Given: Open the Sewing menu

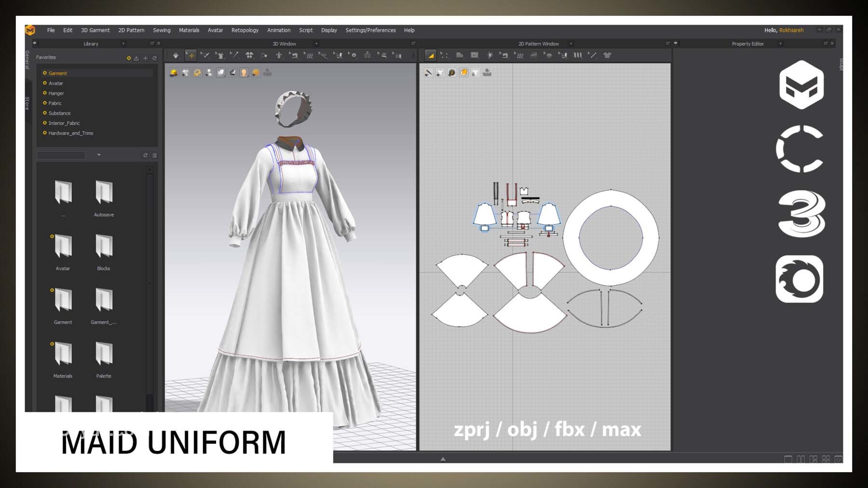Looking at the screenshot, I should (162, 30).
